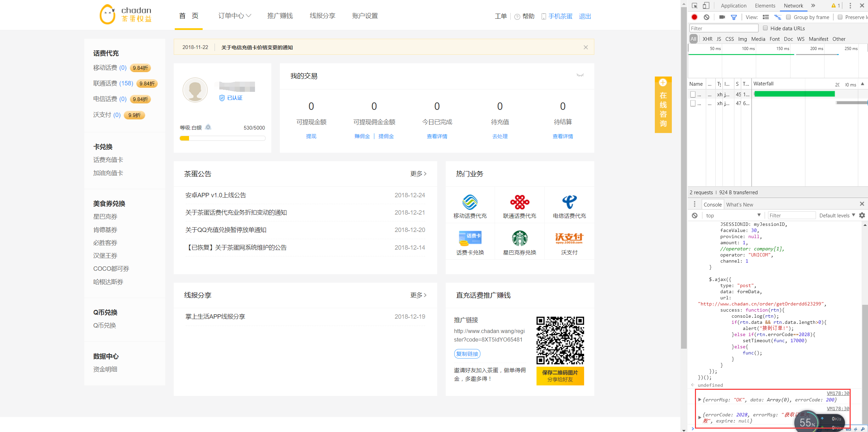The height and width of the screenshot is (432, 868).
Task: Open the Default levels dropdown
Action: coord(837,215)
